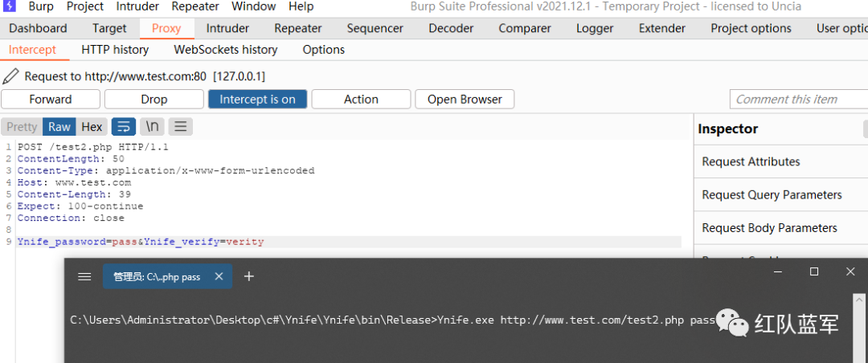This screenshot has width=868, height=363.
Task: Toggle non-printable characters \n button
Action: pyautogui.click(x=152, y=127)
